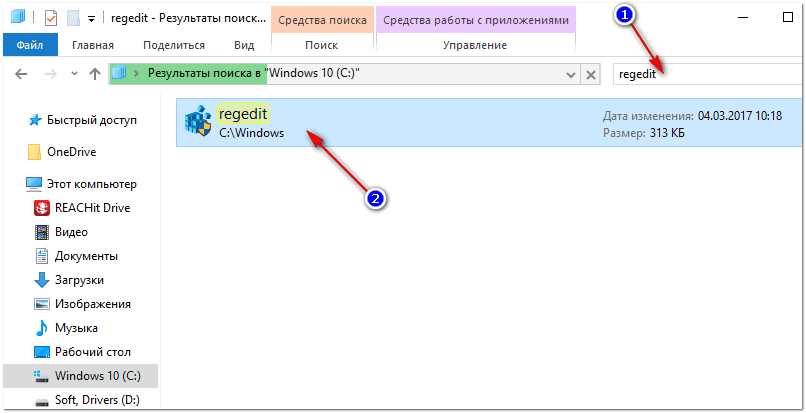Screen dimensions: 806x413
Task: Clear the search with the X button
Action: coord(591,74)
